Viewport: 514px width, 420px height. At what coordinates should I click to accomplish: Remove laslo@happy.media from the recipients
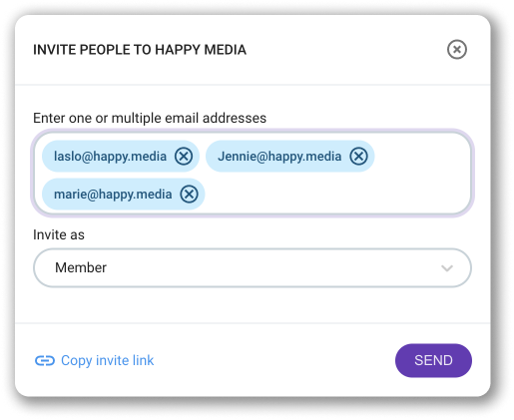click(184, 156)
